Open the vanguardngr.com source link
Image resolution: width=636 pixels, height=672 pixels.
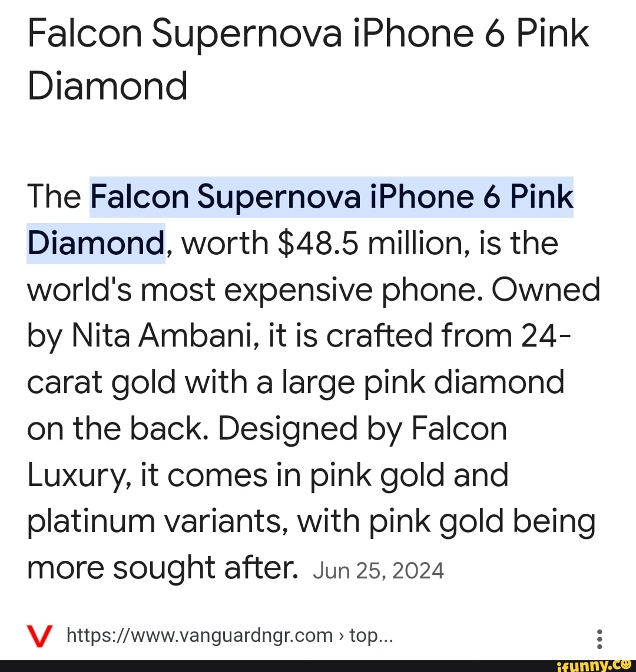[x=200, y=636]
